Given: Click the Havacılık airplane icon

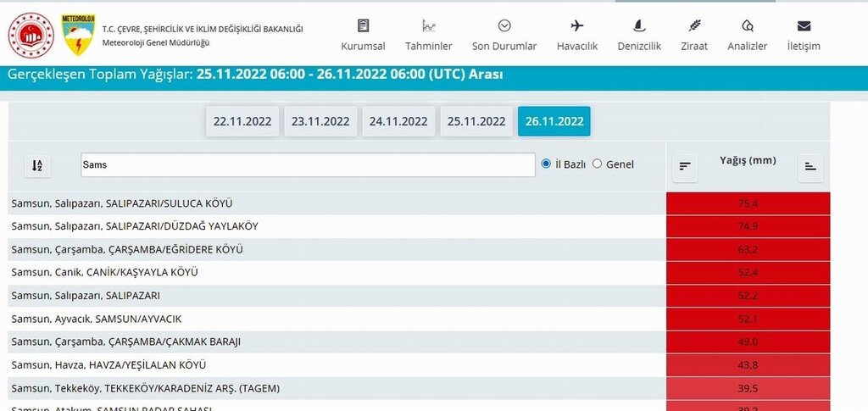Looking at the screenshot, I should [x=578, y=25].
